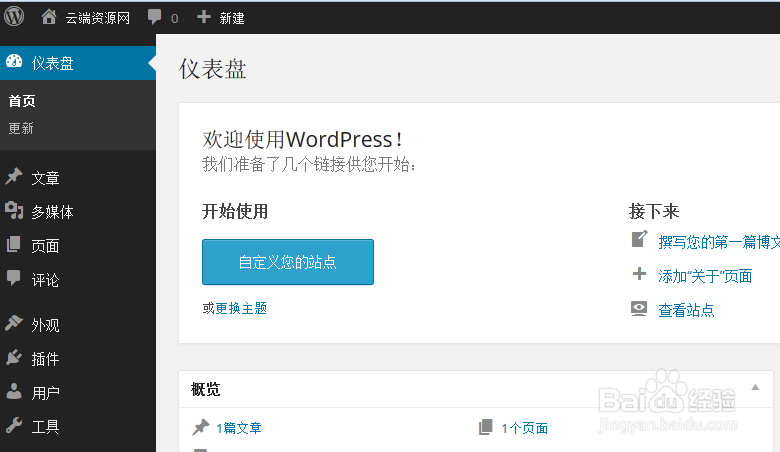The image size is (780, 452).
Task: Open the comments bubble icon
Action: click(x=155, y=17)
